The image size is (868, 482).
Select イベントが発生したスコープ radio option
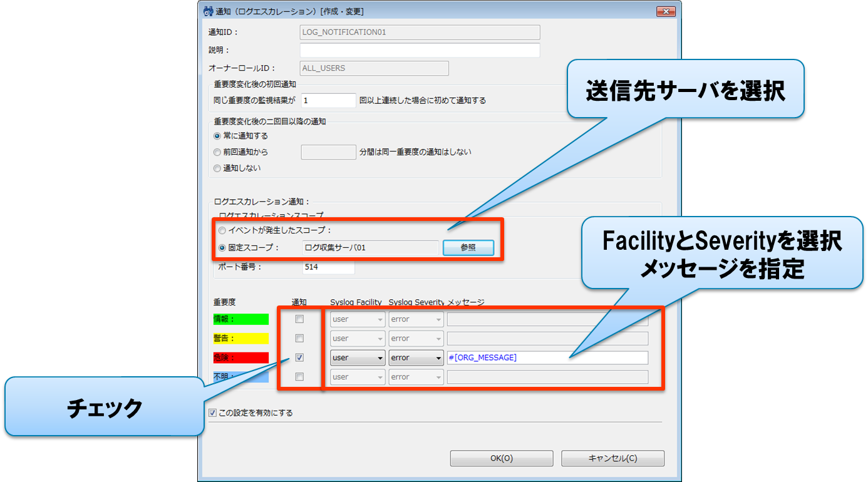(x=223, y=230)
